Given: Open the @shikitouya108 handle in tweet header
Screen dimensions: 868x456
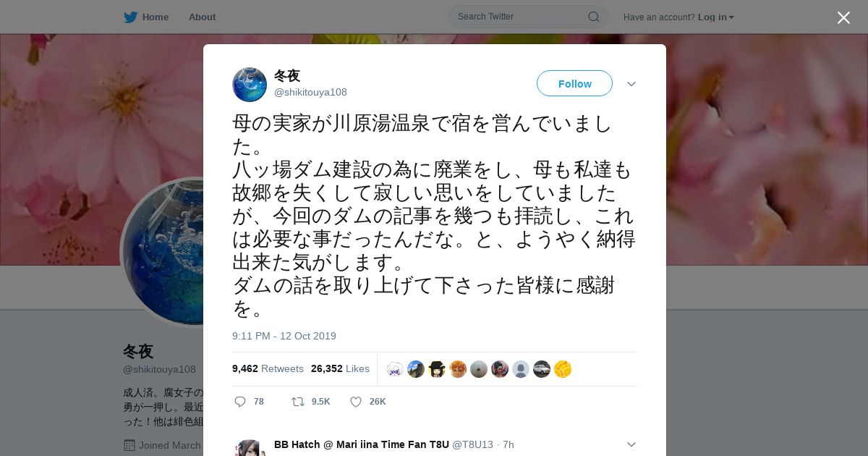Looking at the screenshot, I should pyautogui.click(x=310, y=93).
